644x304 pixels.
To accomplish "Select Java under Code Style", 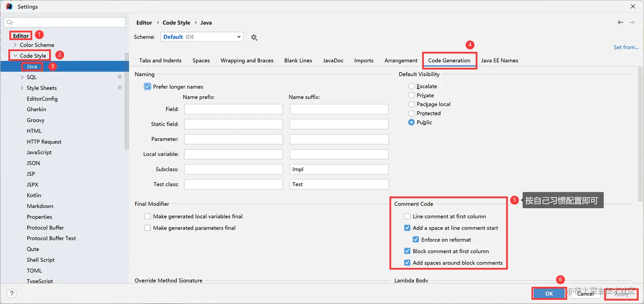I will (32, 66).
